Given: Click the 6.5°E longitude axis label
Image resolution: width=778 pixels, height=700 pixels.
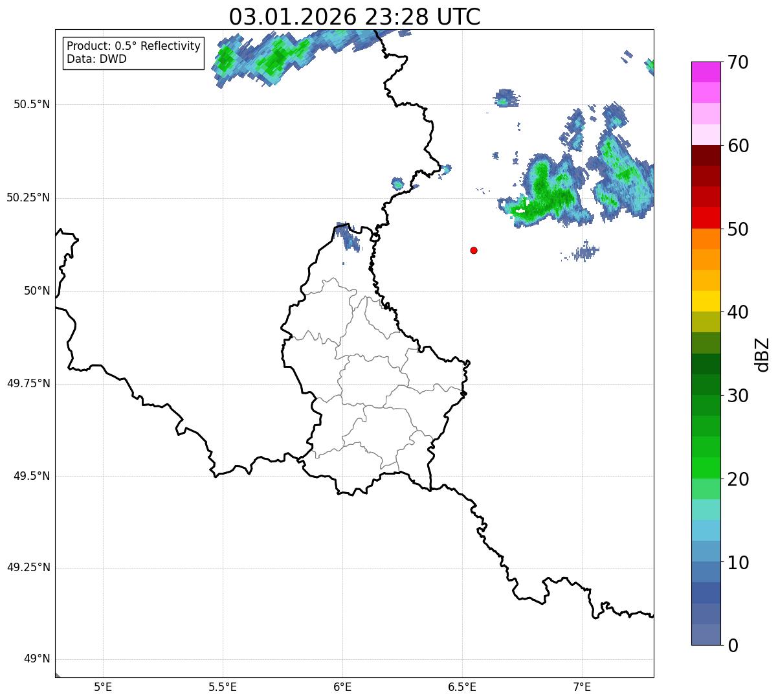Looking at the screenshot, I should (462, 686).
